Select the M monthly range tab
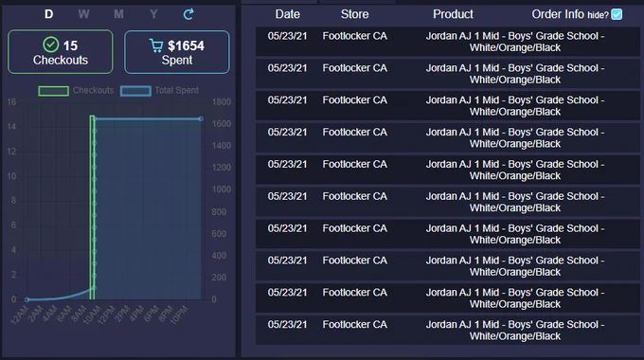This screenshot has height=360, width=644. pyautogui.click(x=118, y=14)
